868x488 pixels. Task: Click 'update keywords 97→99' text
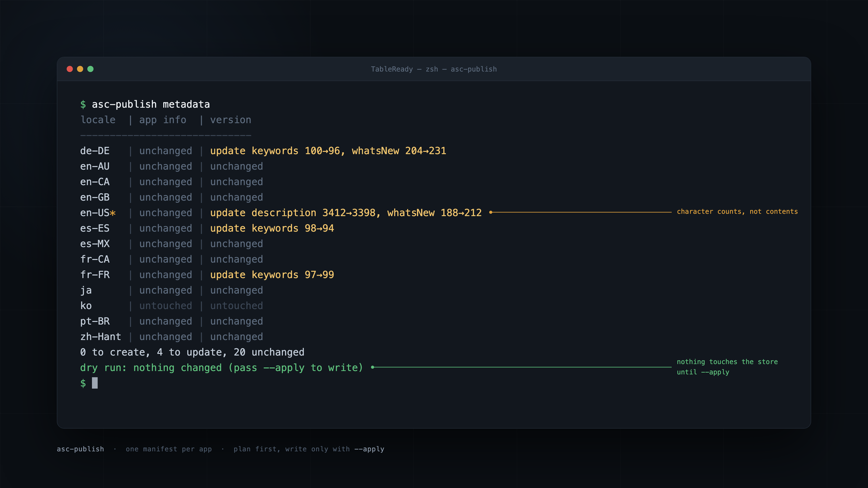[x=272, y=275]
